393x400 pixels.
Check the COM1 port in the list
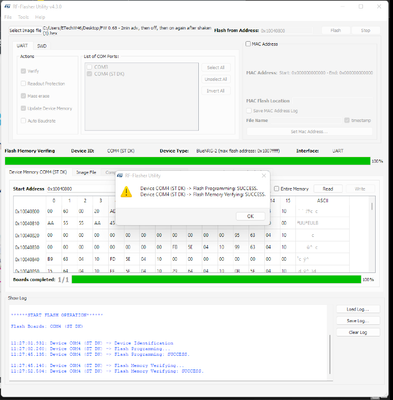pos(89,67)
